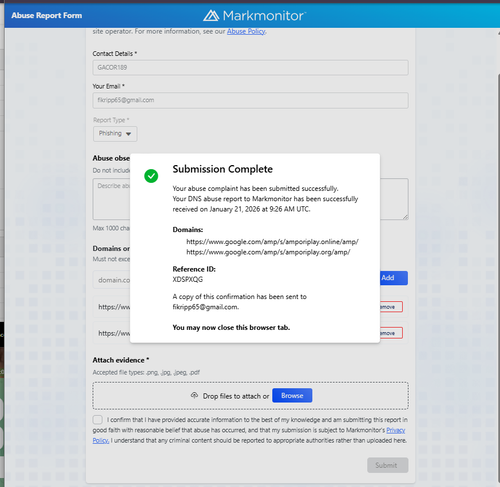Remove the second listed domain entry
Image resolution: width=500 pixels, height=487 pixels.
click(x=391, y=333)
